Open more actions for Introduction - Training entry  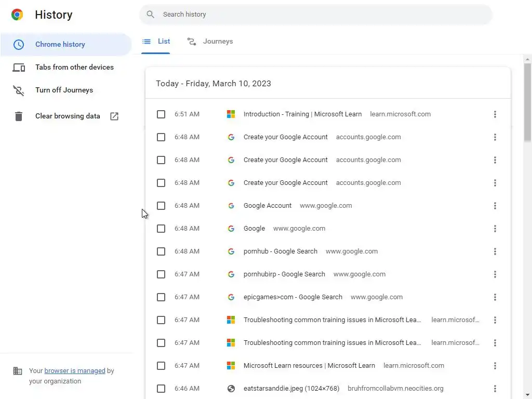point(495,114)
